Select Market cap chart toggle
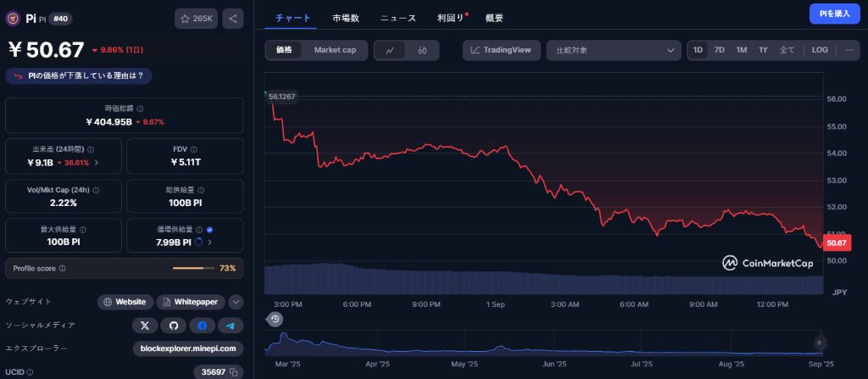This screenshot has width=868, height=379. 335,50
